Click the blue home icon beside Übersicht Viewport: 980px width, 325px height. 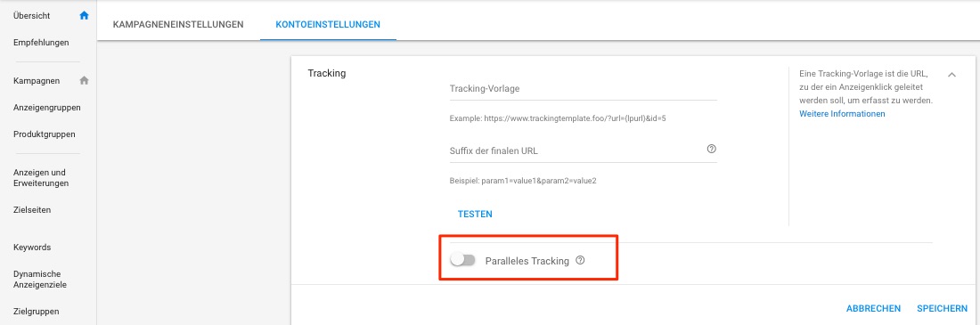[85, 16]
